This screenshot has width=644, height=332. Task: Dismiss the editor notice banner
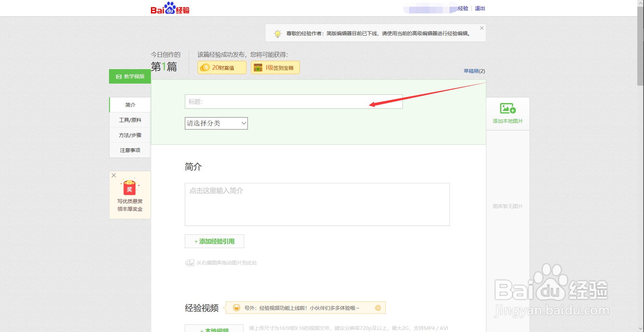pyautogui.click(x=481, y=28)
